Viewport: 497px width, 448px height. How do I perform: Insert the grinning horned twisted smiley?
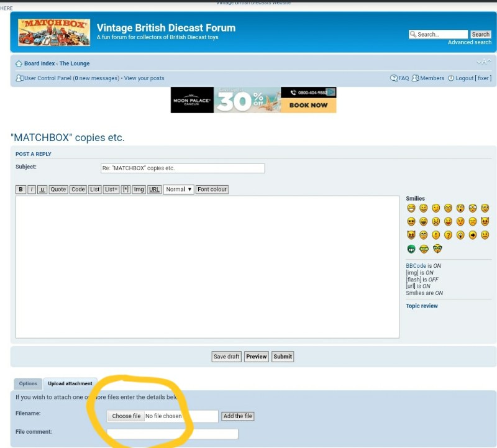(x=411, y=235)
